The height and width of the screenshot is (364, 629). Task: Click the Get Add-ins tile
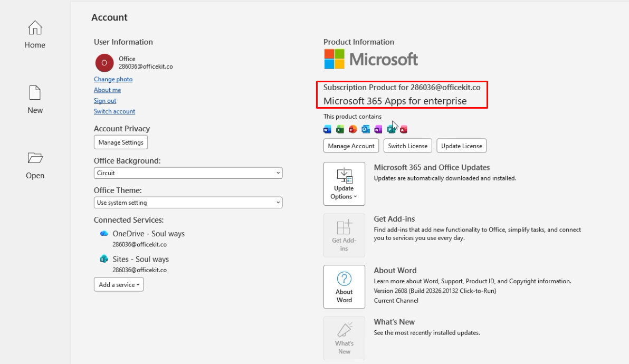click(344, 235)
